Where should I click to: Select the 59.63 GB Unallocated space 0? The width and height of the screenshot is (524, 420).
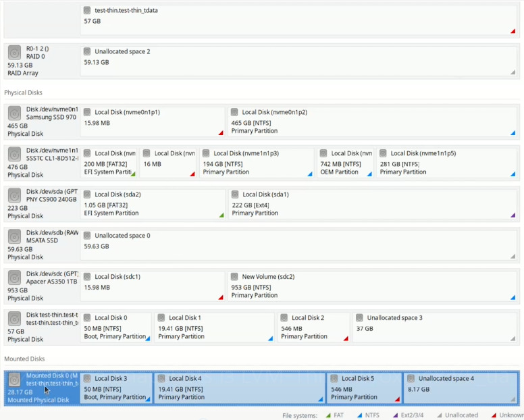[298, 245]
